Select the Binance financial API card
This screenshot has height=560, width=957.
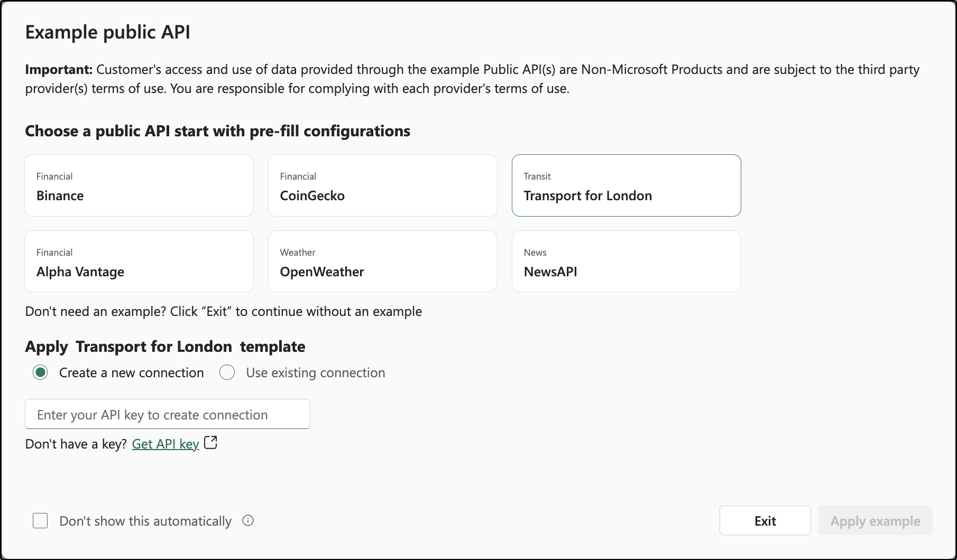pos(139,185)
